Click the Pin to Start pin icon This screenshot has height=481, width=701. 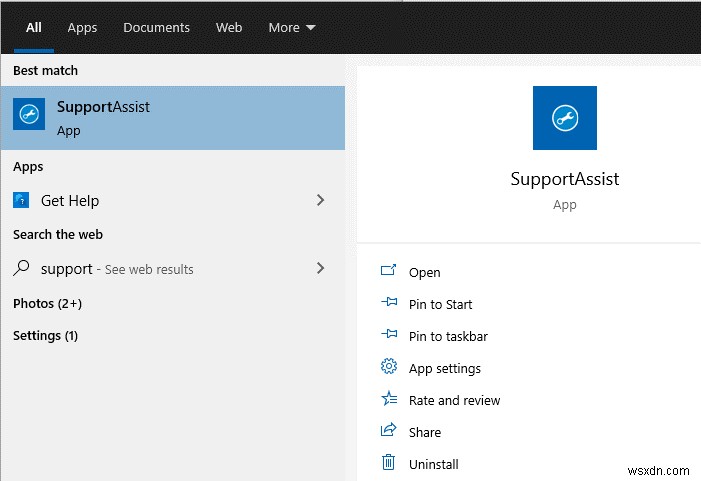tap(389, 304)
